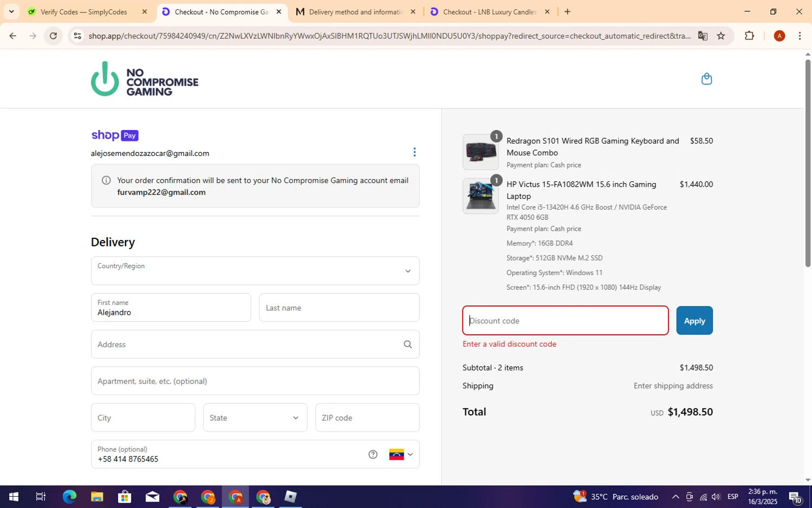Click the Redragon keyboard product thumbnail
The image size is (812, 508).
481,152
